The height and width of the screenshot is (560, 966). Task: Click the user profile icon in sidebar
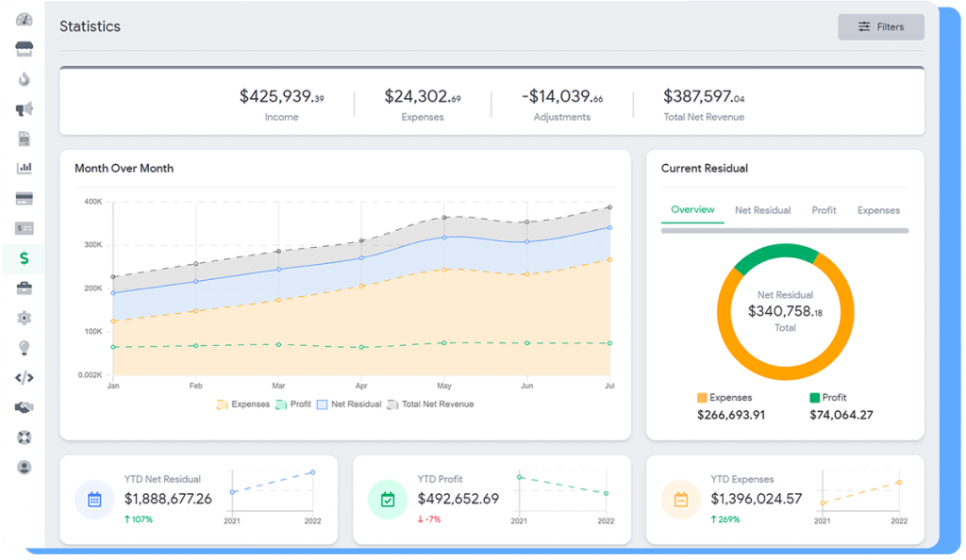pos(25,467)
